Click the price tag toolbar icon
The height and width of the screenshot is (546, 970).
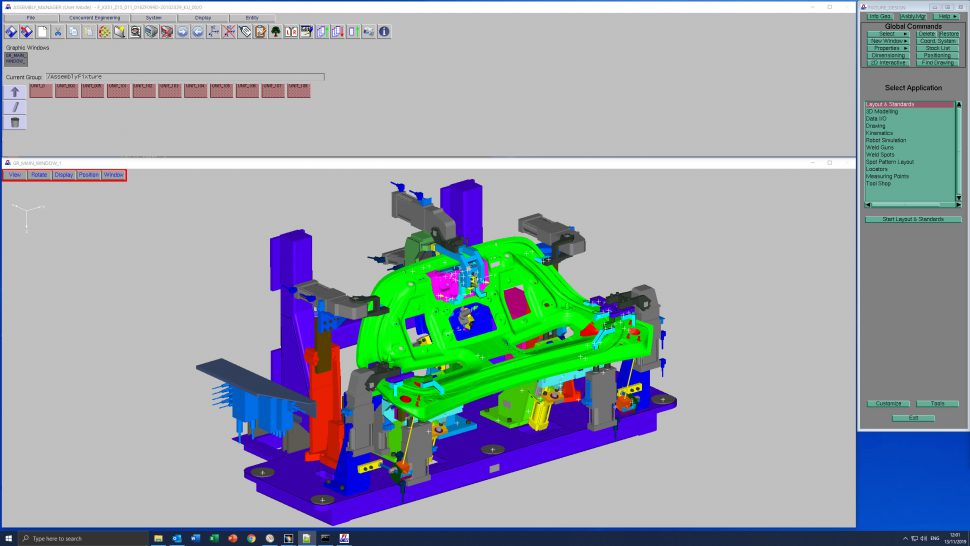pos(245,32)
